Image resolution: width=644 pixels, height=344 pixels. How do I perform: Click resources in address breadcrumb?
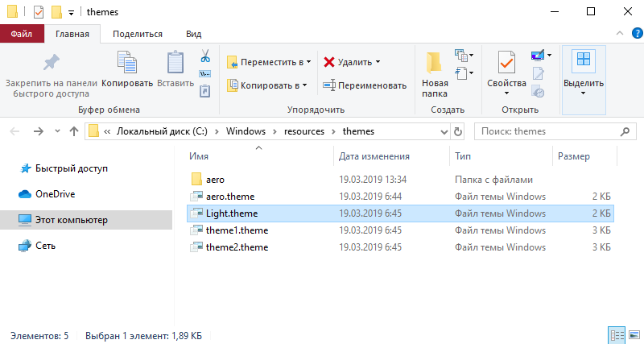coord(304,131)
